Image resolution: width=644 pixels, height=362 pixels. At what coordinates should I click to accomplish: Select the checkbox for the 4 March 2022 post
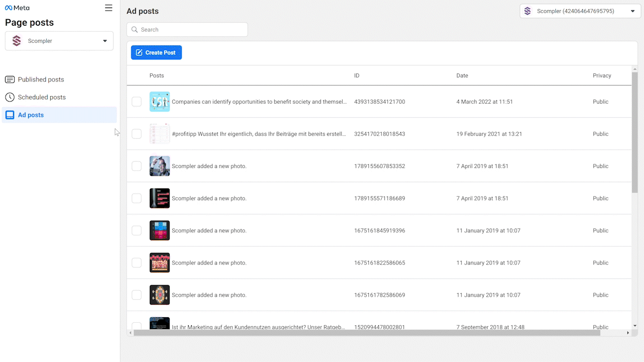coord(136,102)
